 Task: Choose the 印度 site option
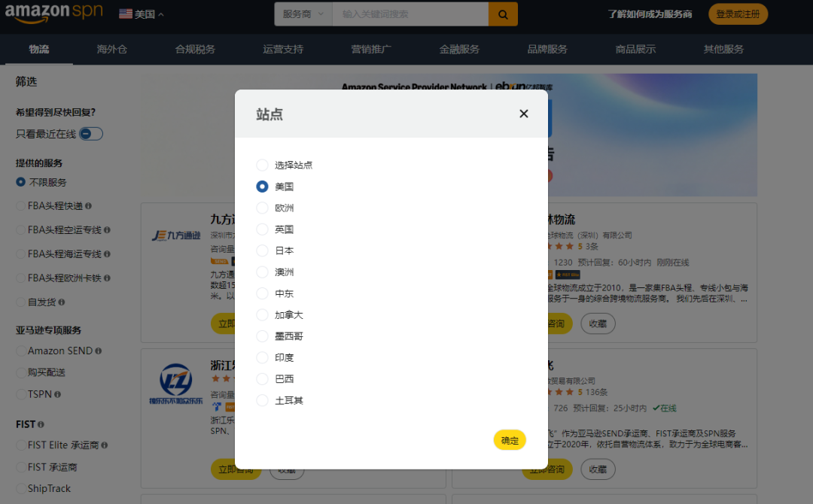[263, 357]
